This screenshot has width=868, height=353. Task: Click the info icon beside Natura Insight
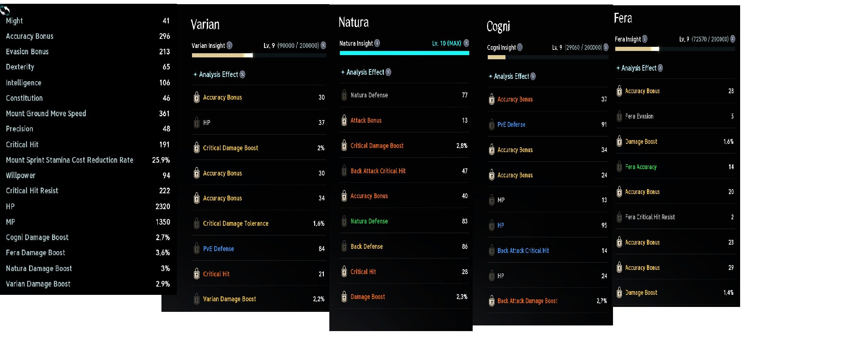(377, 43)
